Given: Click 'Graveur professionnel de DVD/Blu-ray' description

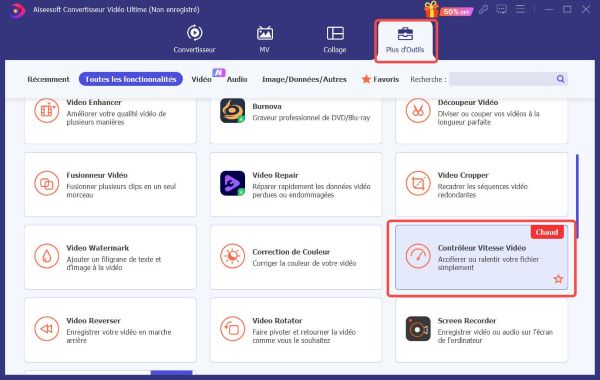Looking at the screenshot, I should pyautogui.click(x=311, y=118).
